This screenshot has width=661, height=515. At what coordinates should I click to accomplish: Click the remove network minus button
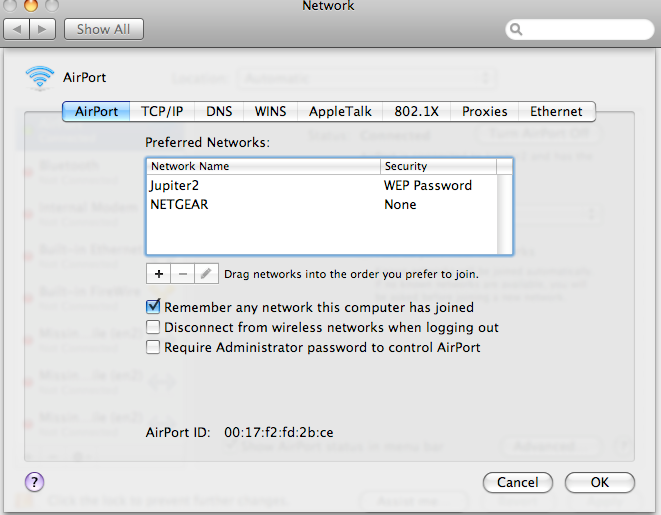coord(182,273)
